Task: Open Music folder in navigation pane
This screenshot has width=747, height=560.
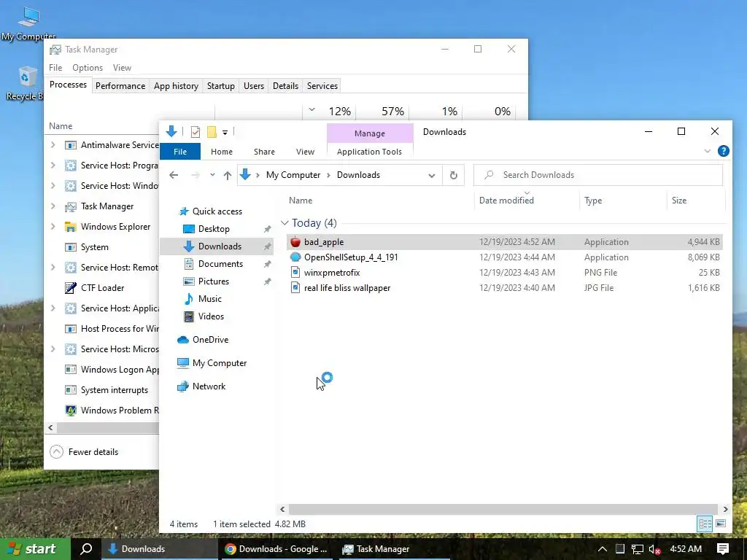Action: pyautogui.click(x=209, y=299)
